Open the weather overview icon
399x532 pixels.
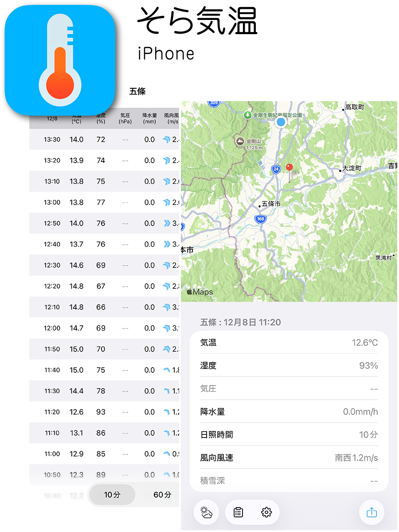pos(206,512)
